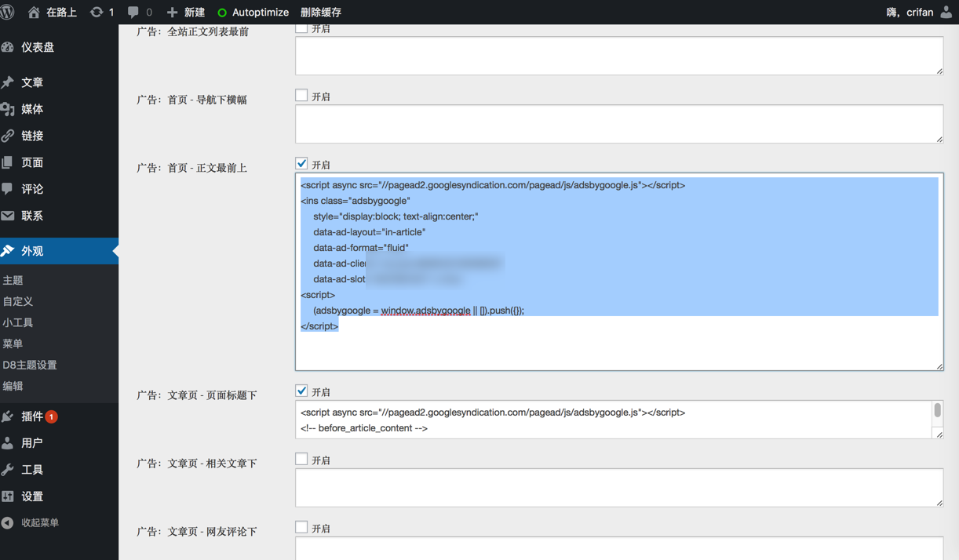This screenshot has width=959, height=560.
Task: Click the home icon for 在路上 site
Action: [x=34, y=12]
